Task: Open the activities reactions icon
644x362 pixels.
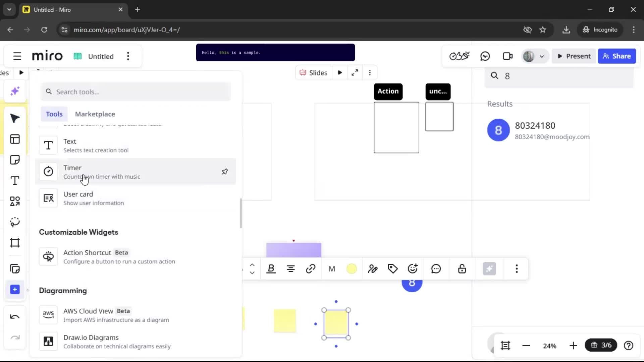Action: click(x=459, y=56)
